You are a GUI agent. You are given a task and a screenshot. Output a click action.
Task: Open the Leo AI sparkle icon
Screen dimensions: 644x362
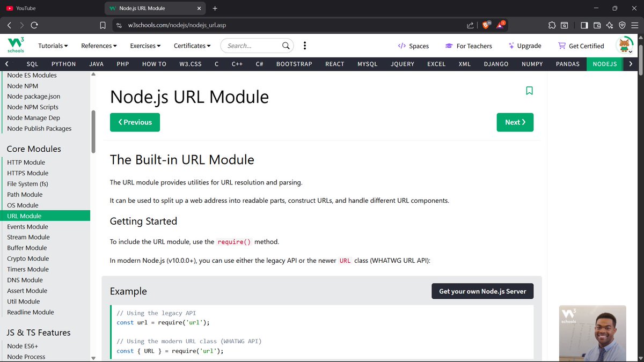tap(610, 25)
